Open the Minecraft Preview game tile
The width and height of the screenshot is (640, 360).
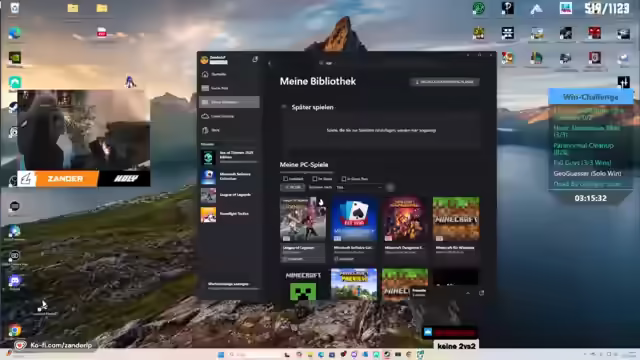pos(354,285)
